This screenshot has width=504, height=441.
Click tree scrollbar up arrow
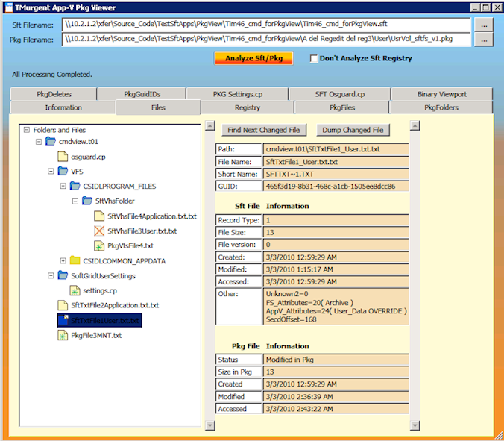(x=210, y=125)
